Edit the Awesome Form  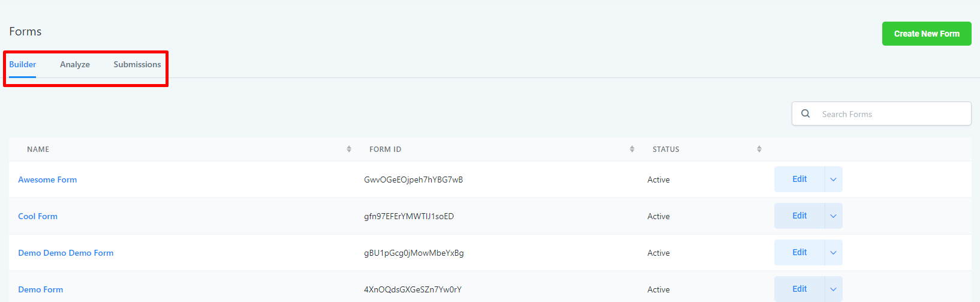click(x=799, y=180)
